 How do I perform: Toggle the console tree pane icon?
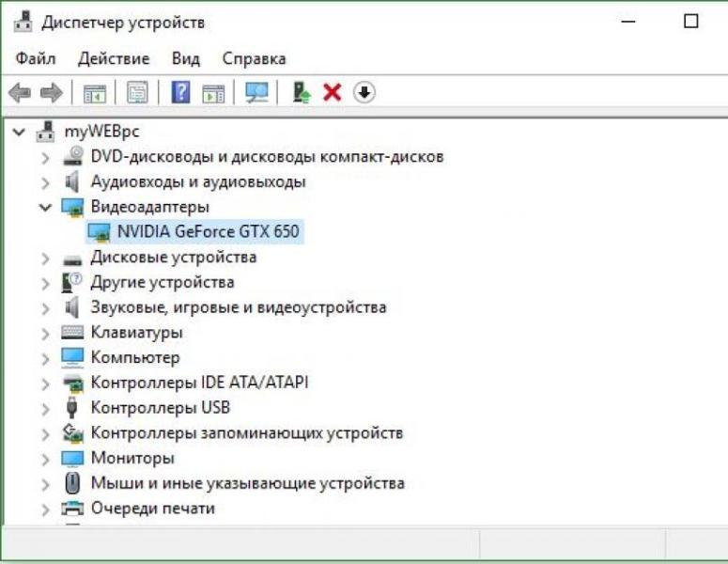[95, 93]
